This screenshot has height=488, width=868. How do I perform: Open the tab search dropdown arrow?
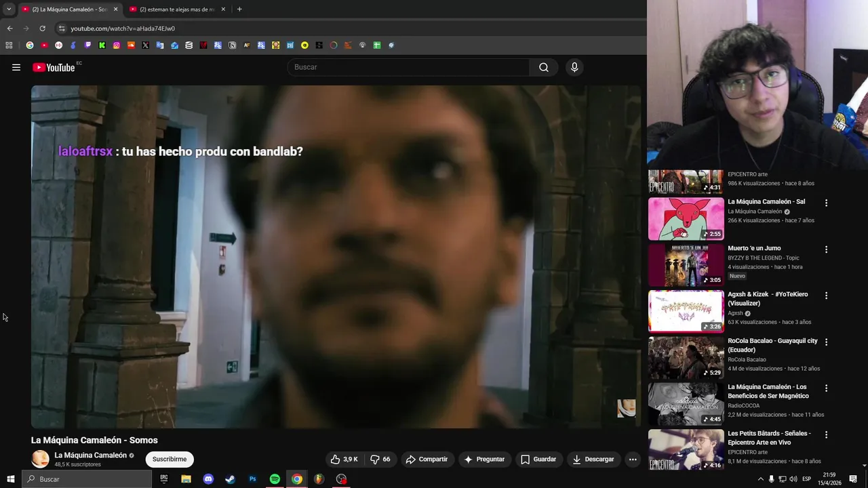coord(9,9)
